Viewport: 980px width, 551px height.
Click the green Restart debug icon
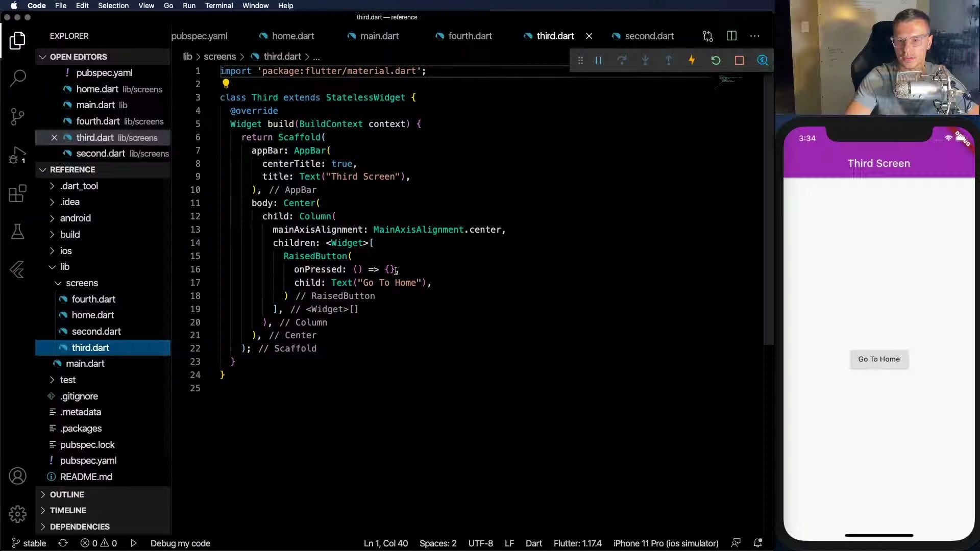pos(716,60)
